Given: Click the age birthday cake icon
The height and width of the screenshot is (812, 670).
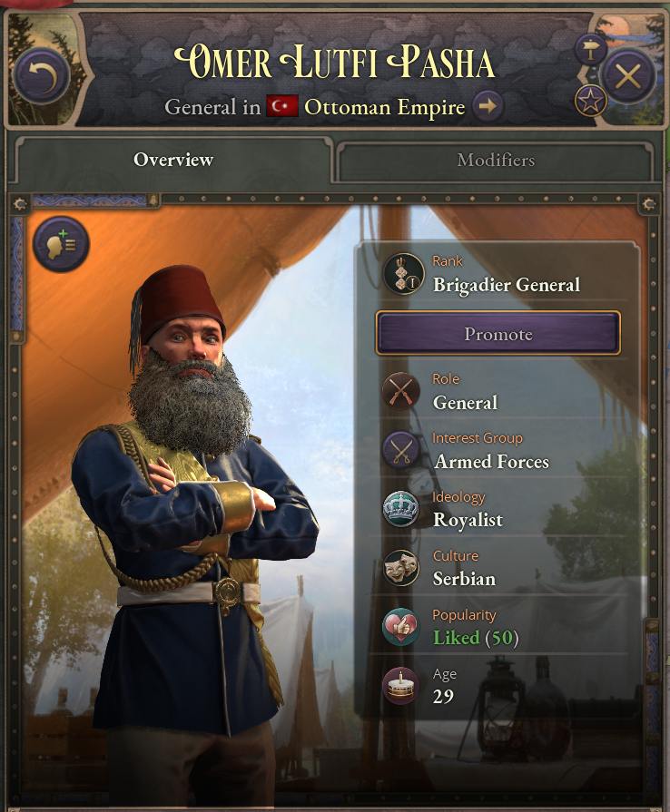Looking at the screenshot, I should click(401, 686).
